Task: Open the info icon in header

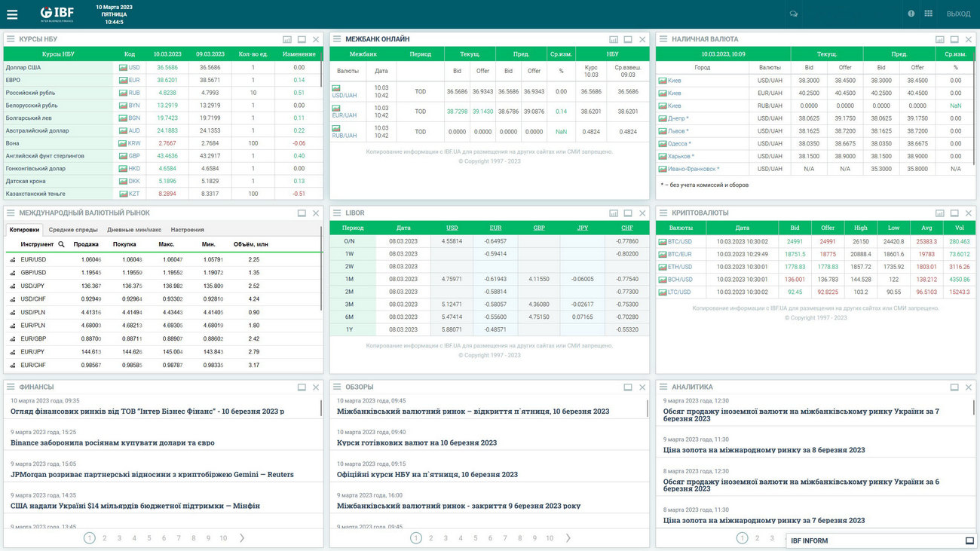Action: tap(911, 14)
